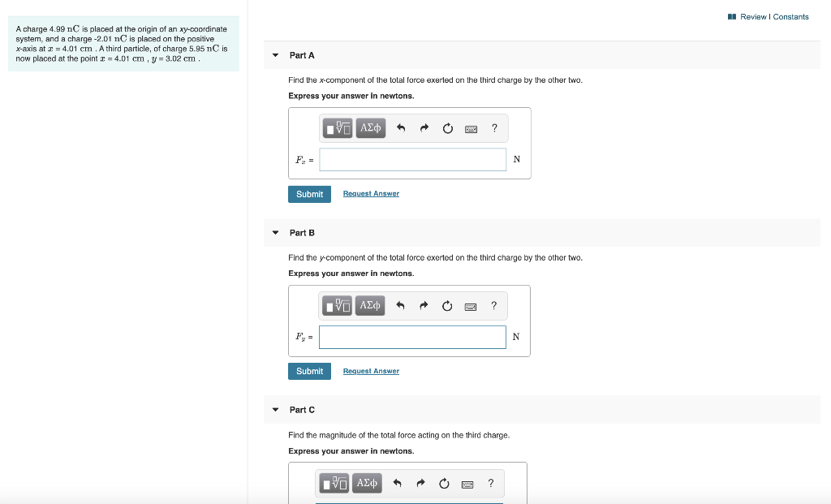
Task: Click the Part C heading text
Action: [302, 410]
